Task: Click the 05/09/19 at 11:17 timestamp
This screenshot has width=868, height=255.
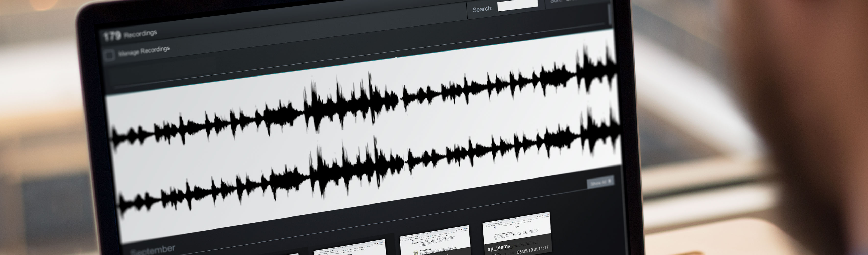Action: point(532,250)
